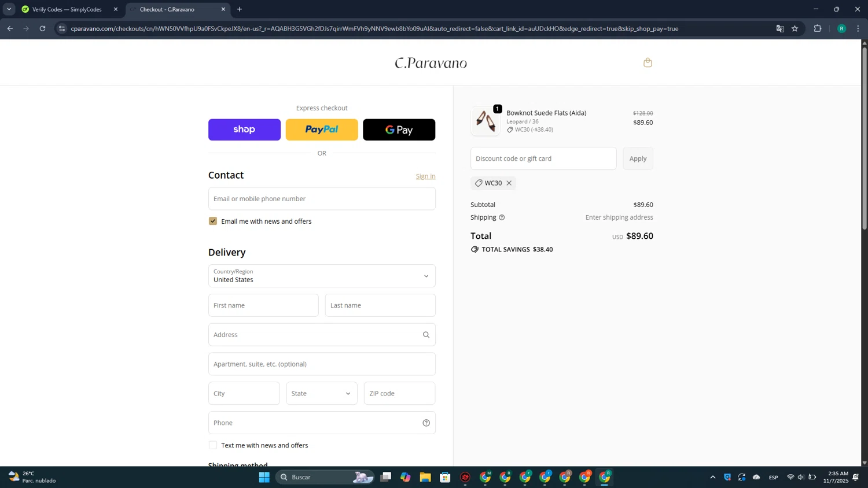
Task: Click the Apply discount button
Action: tap(638, 158)
